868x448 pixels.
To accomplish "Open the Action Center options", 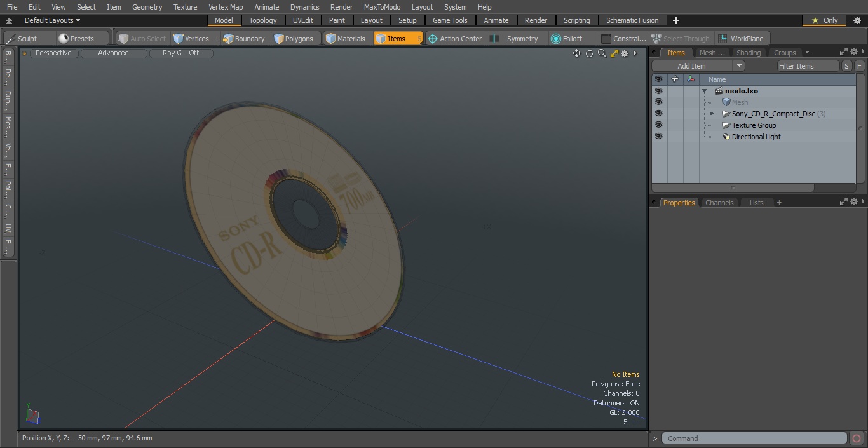I will click(x=455, y=39).
